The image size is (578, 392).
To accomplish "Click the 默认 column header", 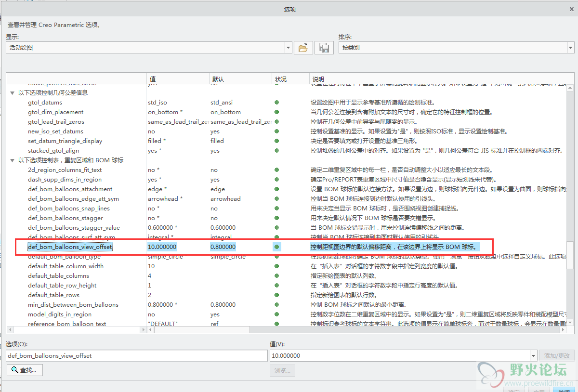I will point(240,79).
